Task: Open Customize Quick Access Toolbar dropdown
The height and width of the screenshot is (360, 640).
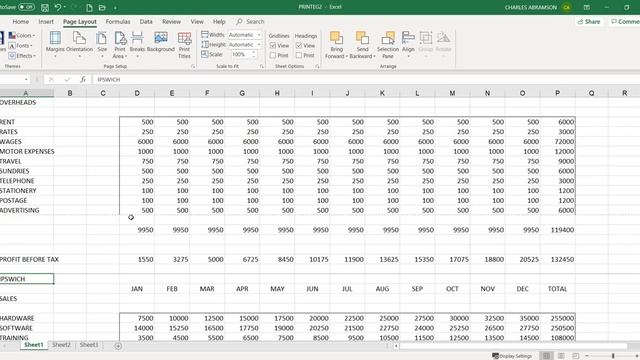Action: 115,8
